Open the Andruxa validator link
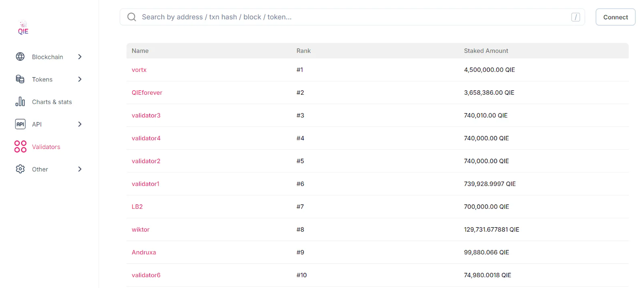Screen dimensions: 644x288 click(x=144, y=253)
